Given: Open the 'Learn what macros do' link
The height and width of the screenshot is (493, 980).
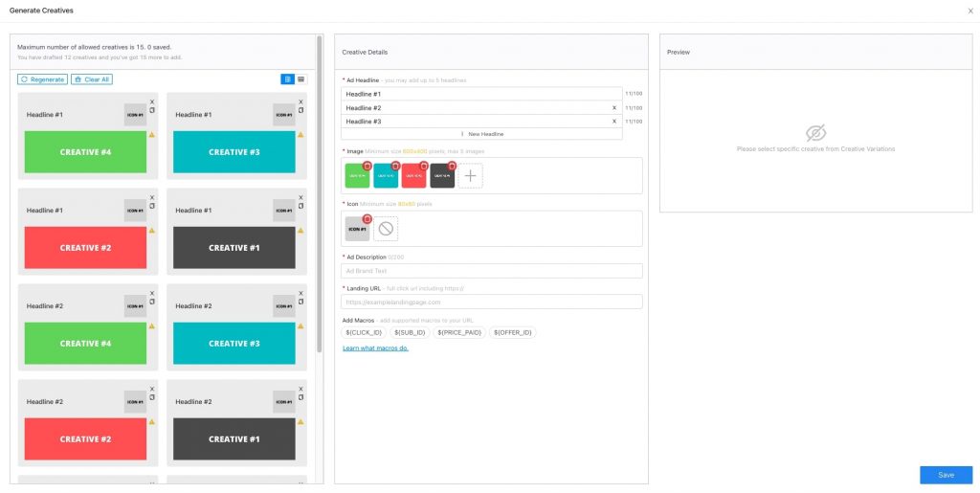Looking at the screenshot, I should [x=375, y=348].
